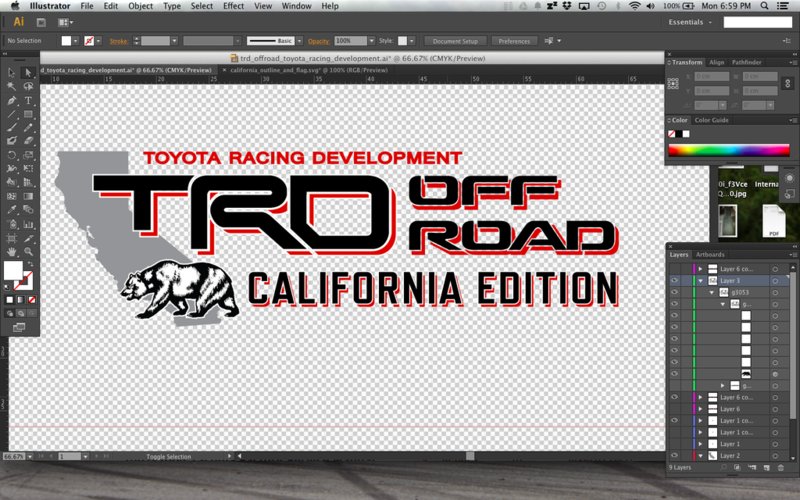
Task: Click the target circle of Layer 3
Action: (x=775, y=281)
